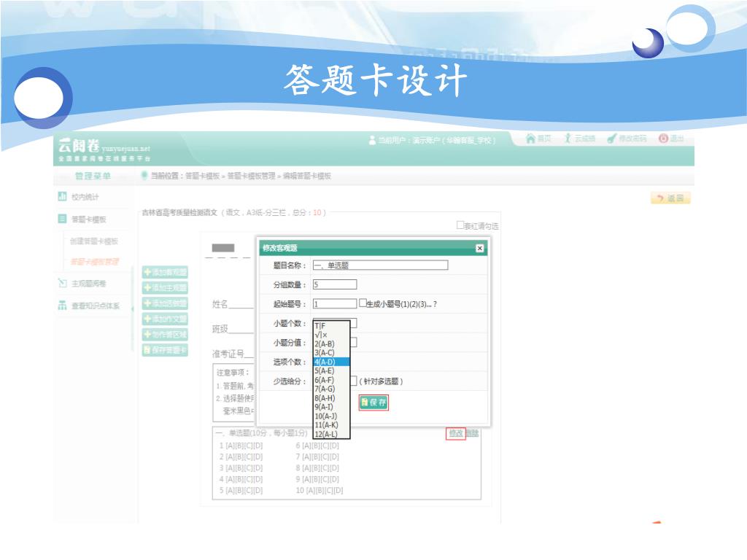Click the 添加选做题 button

point(165,303)
